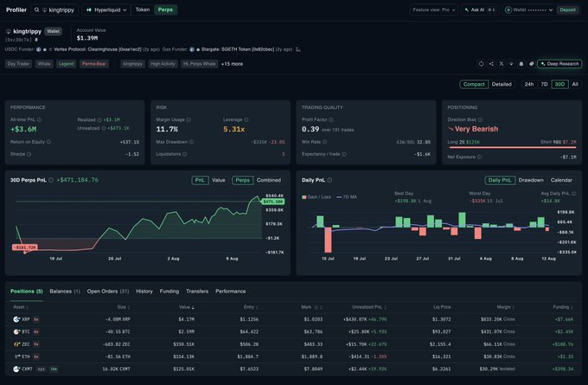Click info icon next to All-time PnL
Image resolution: width=588 pixels, height=385 pixels.
coord(40,119)
